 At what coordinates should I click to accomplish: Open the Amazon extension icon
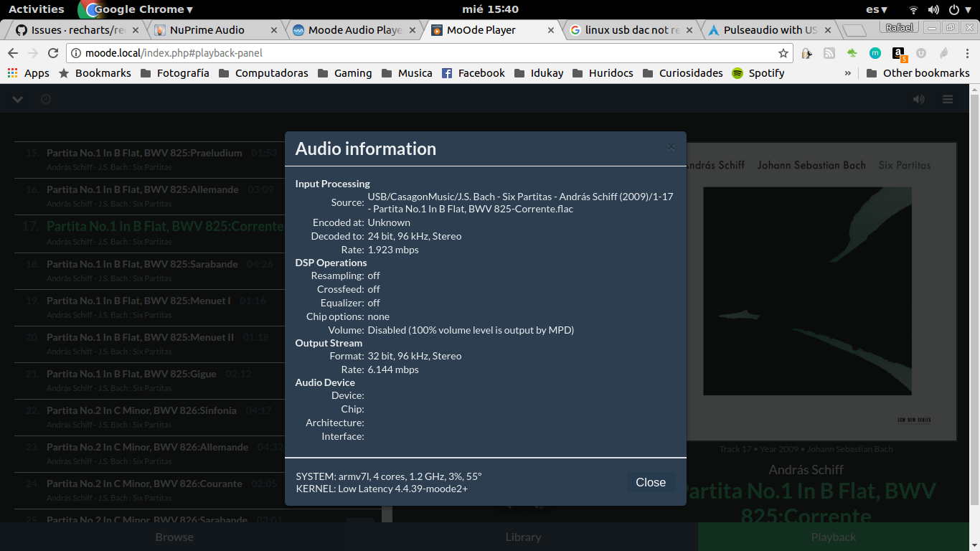coord(898,54)
